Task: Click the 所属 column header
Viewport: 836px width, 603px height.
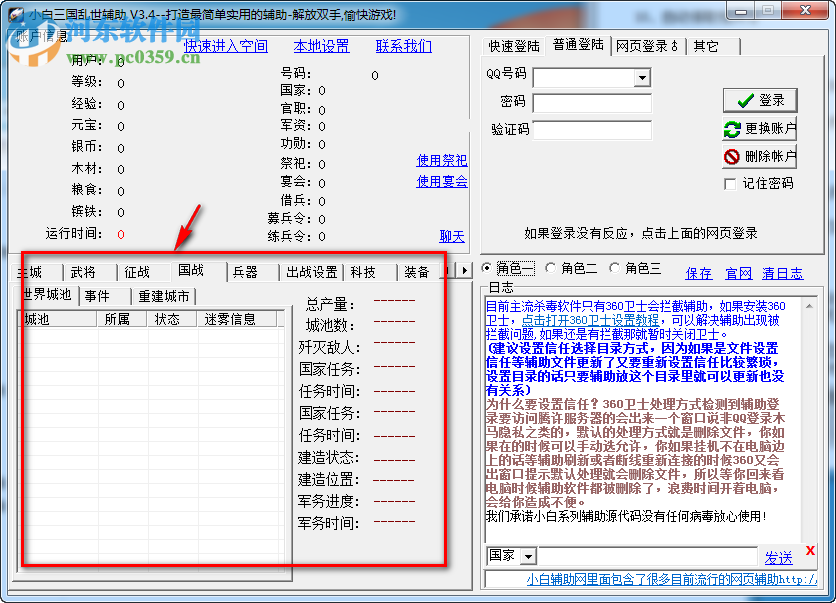Action: pyautogui.click(x=122, y=319)
